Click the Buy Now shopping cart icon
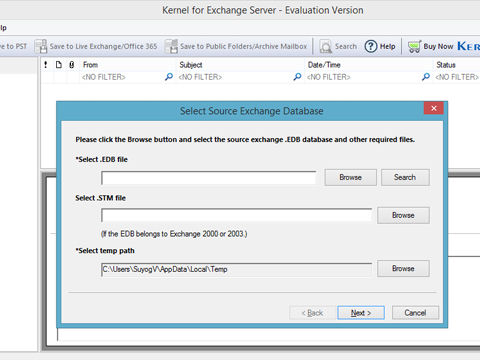The height and width of the screenshot is (360, 480). tap(414, 46)
